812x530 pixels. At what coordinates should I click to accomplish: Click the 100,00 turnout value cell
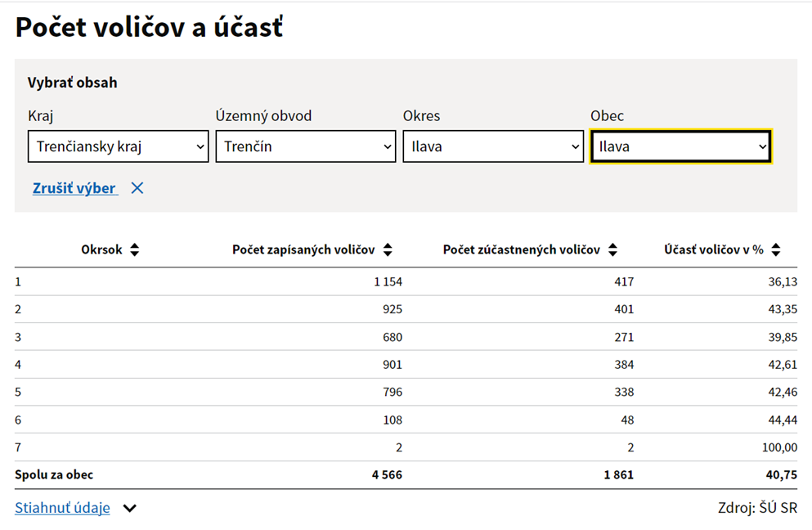click(x=778, y=447)
